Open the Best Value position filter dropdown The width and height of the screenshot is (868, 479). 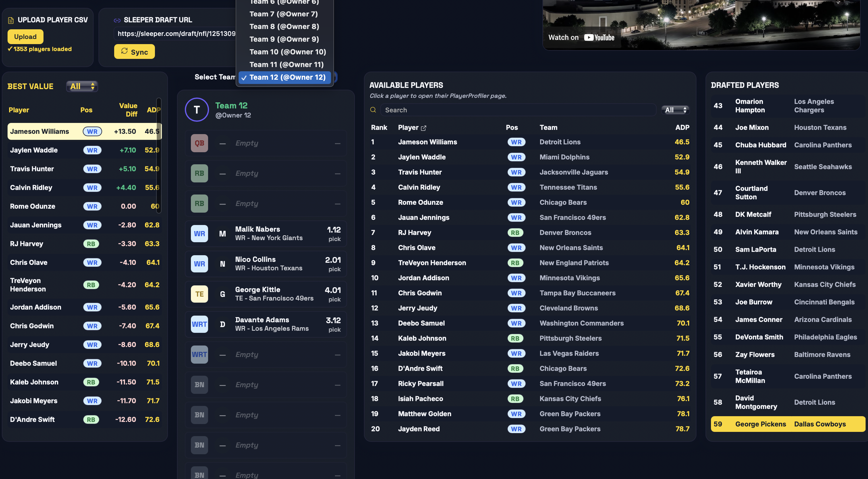(x=82, y=86)
